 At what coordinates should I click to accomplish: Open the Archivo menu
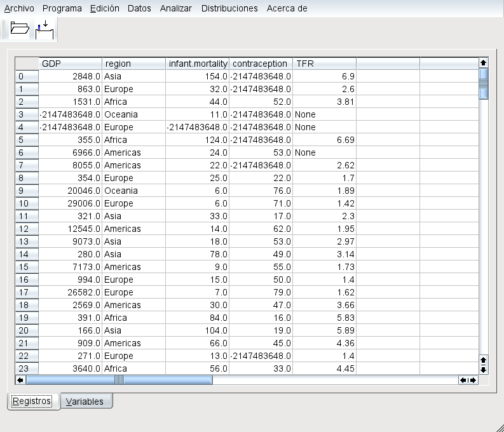pyautogui.click(x=20, y=8)
